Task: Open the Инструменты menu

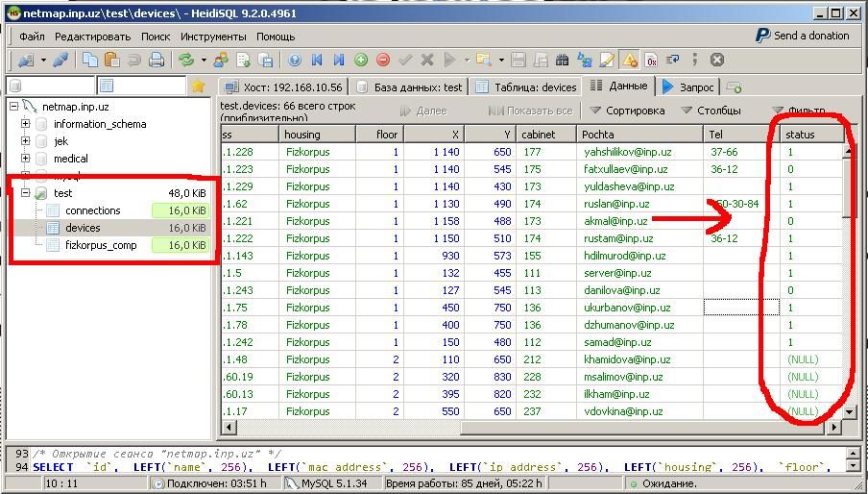Action: click(x=212, y=37)
